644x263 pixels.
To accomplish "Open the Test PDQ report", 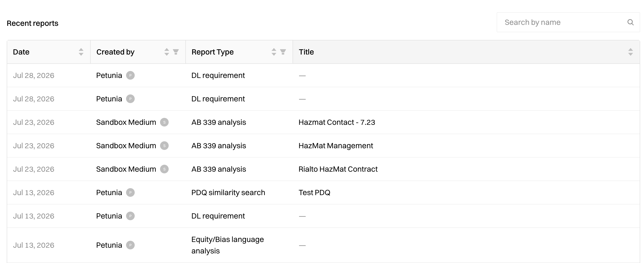I will point(315,192).
